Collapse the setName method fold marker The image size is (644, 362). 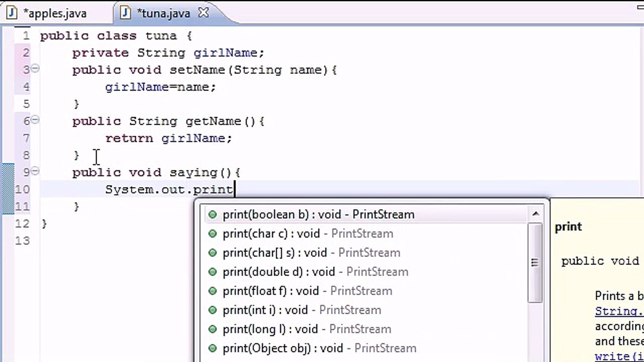[35, 69]
